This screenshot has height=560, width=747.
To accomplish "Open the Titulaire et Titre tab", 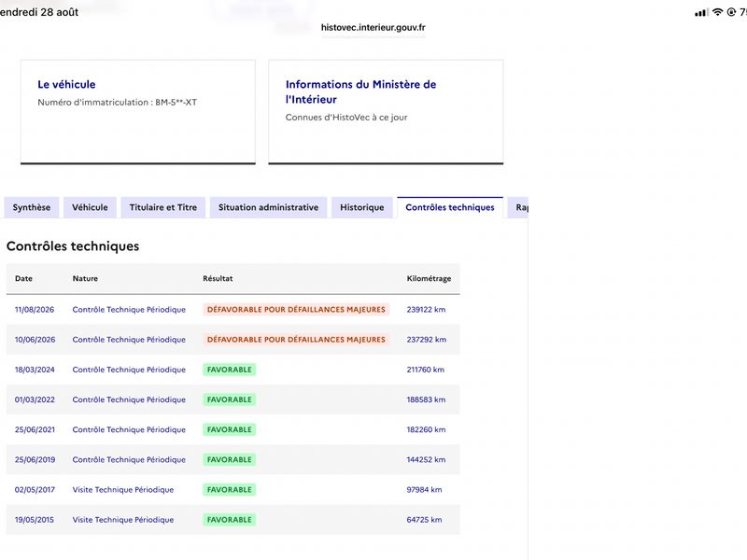I will coord(162,207).
